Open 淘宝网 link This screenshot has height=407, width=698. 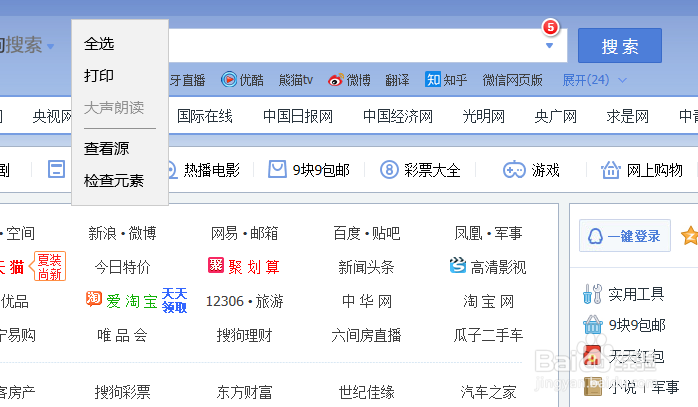point(488,301)
